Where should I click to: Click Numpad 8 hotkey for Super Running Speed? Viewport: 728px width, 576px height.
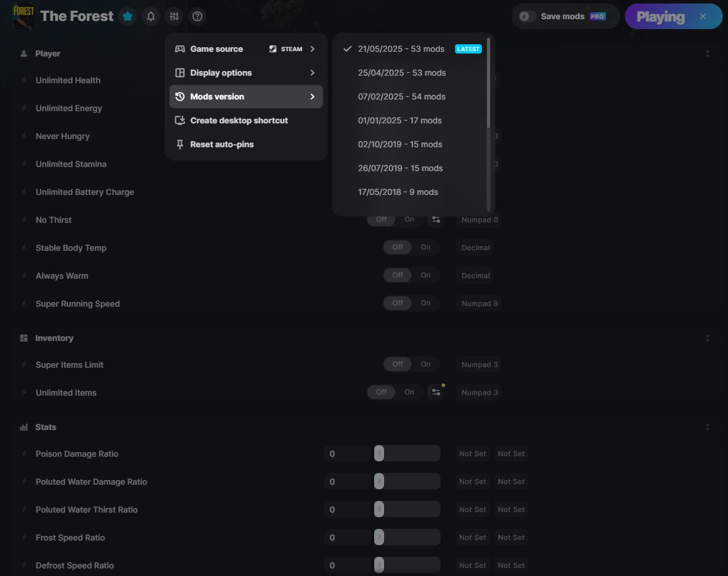[x=479, y=304]
